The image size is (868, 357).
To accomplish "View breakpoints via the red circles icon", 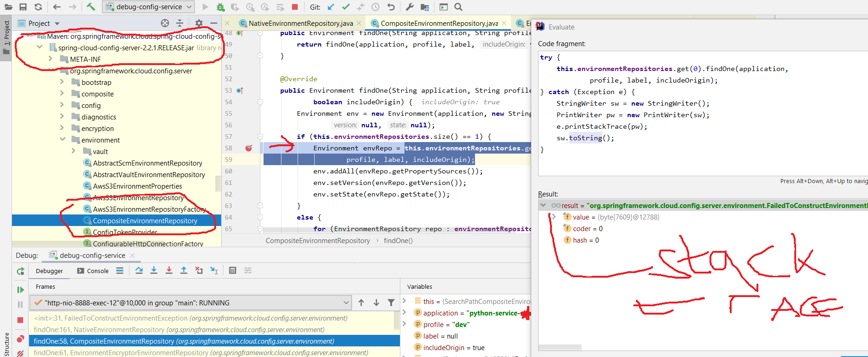I will point(20,339).
